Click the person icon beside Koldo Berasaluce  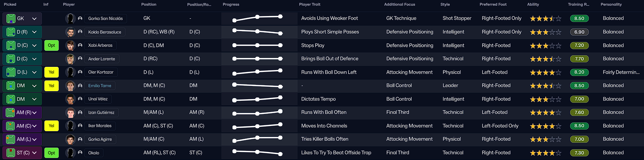click(x=80, y=32)
